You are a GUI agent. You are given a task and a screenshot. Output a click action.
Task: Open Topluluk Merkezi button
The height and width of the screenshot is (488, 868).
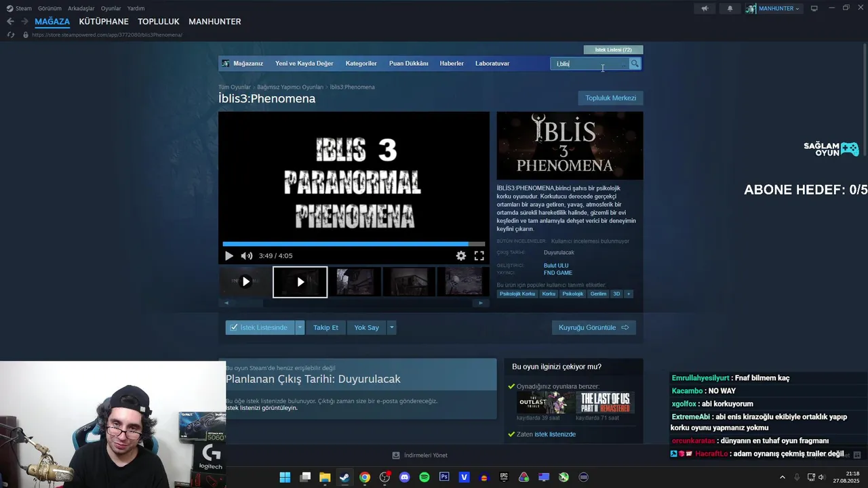[611, 98]
